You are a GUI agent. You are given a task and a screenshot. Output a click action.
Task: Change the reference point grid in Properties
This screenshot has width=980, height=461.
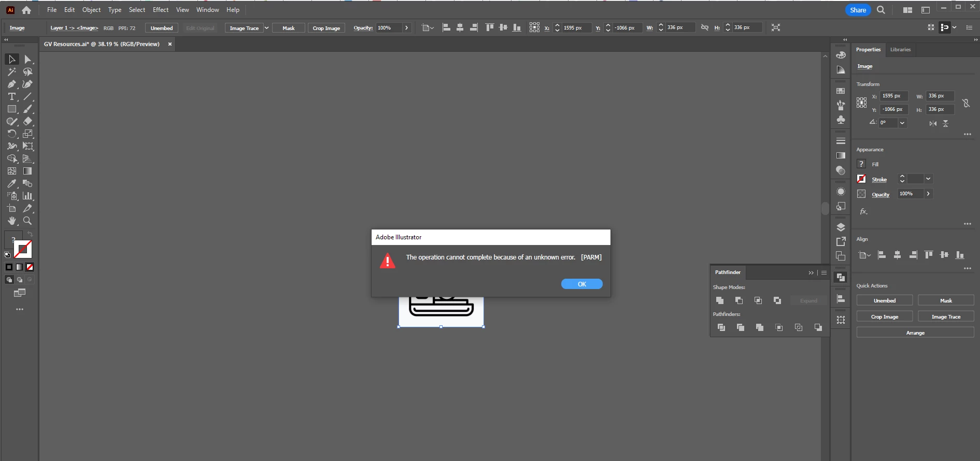tap(861, 103)
